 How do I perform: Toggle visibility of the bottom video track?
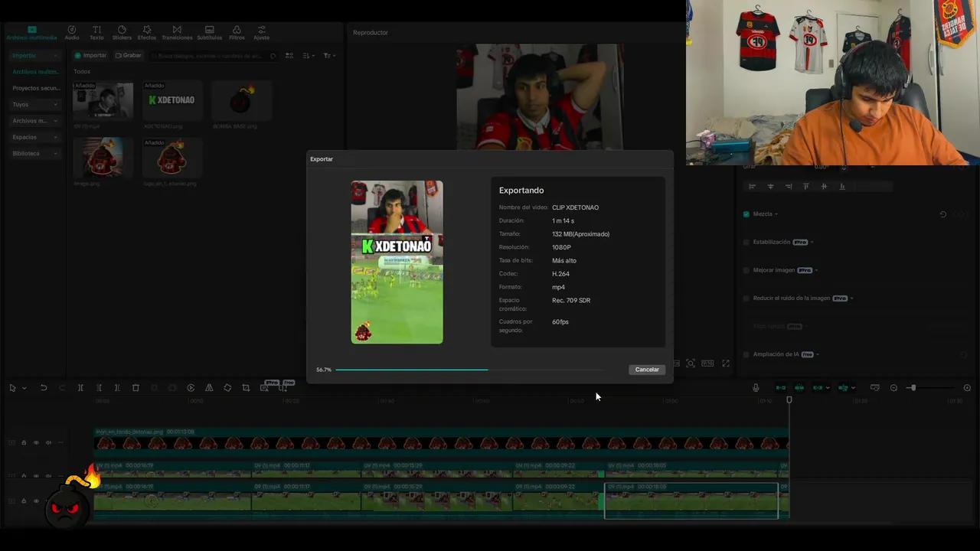tap(36, 501)
